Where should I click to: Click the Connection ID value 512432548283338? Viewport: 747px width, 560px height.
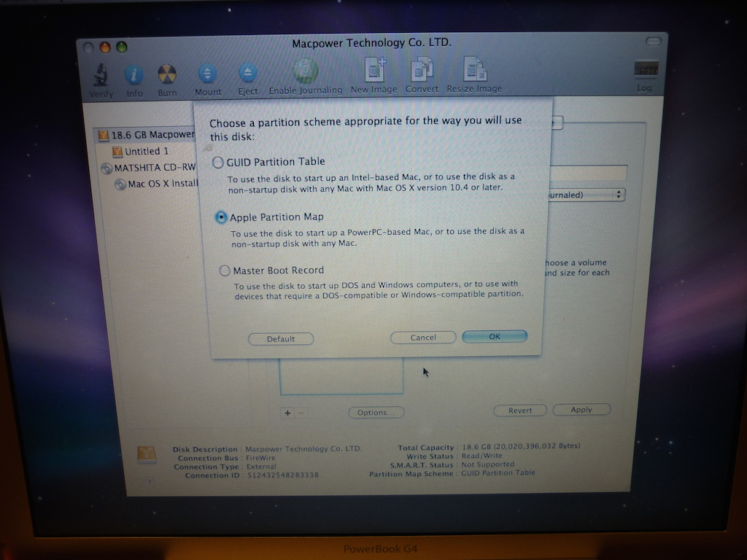point(283,475)
